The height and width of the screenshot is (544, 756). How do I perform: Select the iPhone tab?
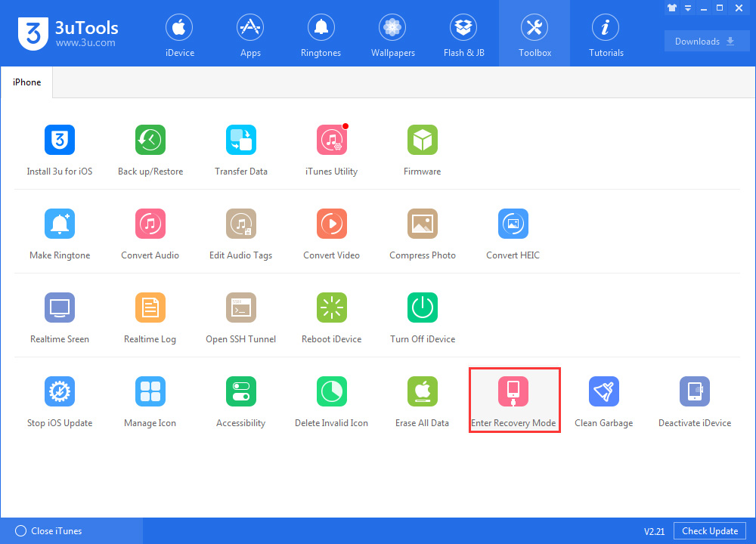(x=26, y=82)
